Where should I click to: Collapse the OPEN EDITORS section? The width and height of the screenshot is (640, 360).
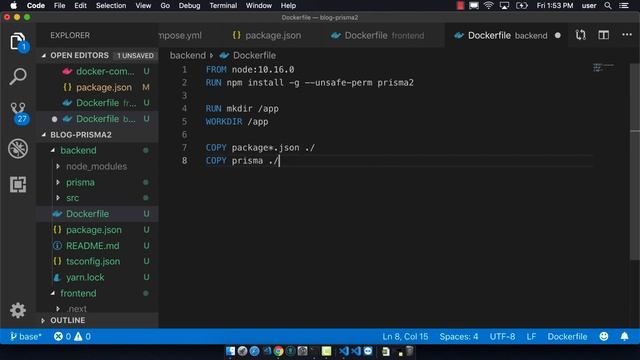(x=44, y=55)
